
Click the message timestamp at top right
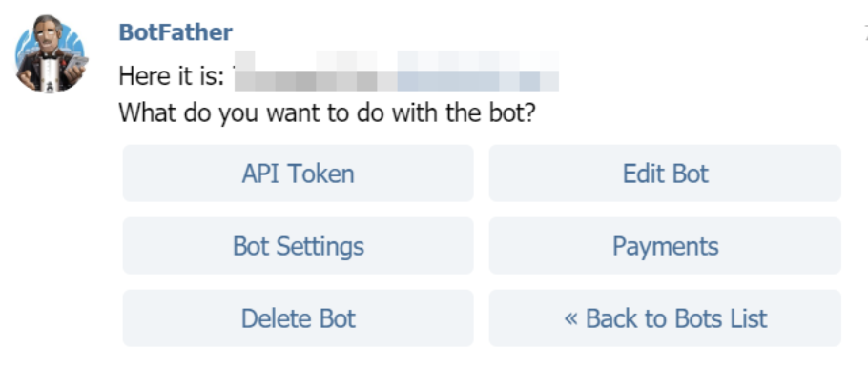(865, 32)
